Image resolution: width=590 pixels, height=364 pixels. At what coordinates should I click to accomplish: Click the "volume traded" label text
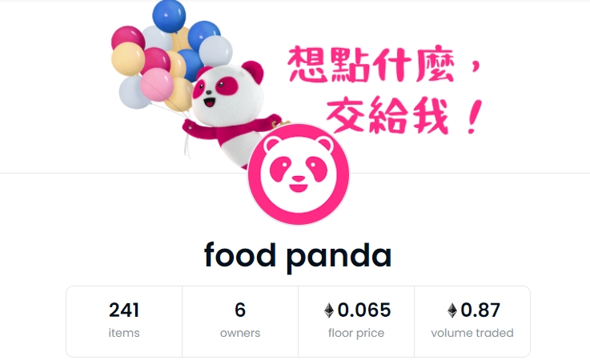472,333
